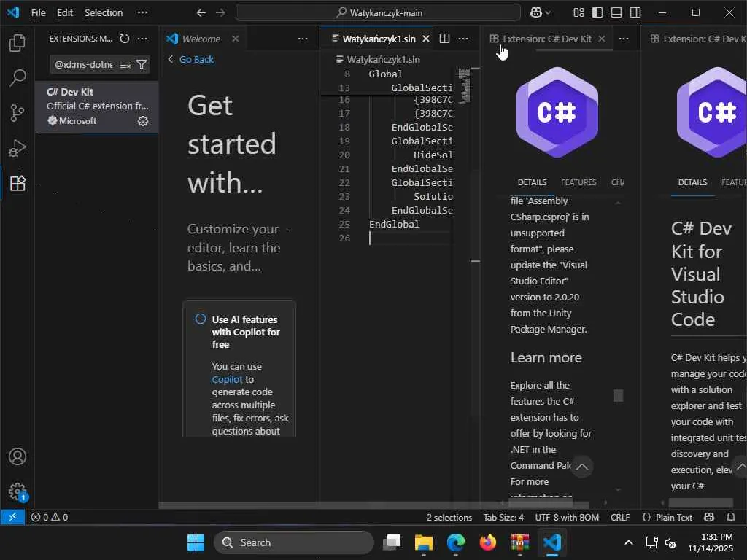The height and width of the screenshot is (560, 747).
Task: Change encoding UTF-8 with BOM
Action: [x=567, y=517]
